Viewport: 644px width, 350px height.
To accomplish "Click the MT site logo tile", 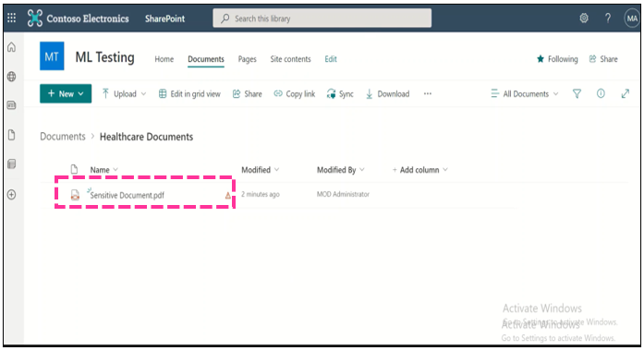I will click(x=52, y=56).
